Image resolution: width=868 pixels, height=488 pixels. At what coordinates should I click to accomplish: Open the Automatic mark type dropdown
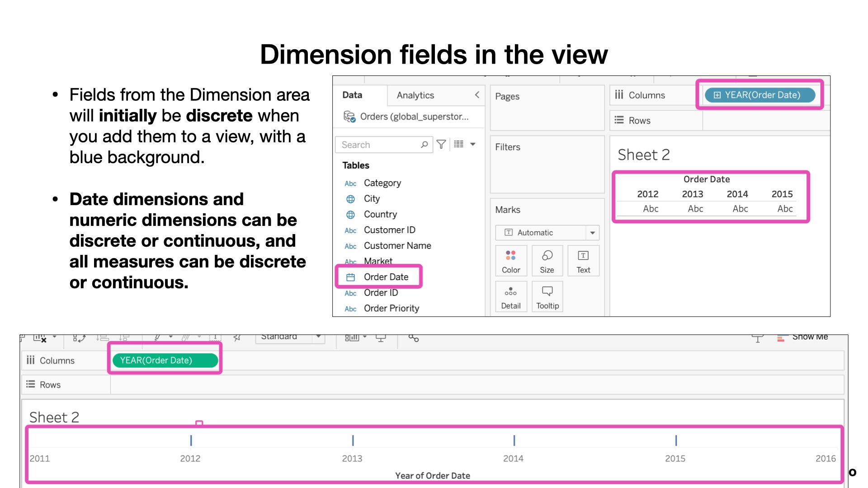click(592, 233)
